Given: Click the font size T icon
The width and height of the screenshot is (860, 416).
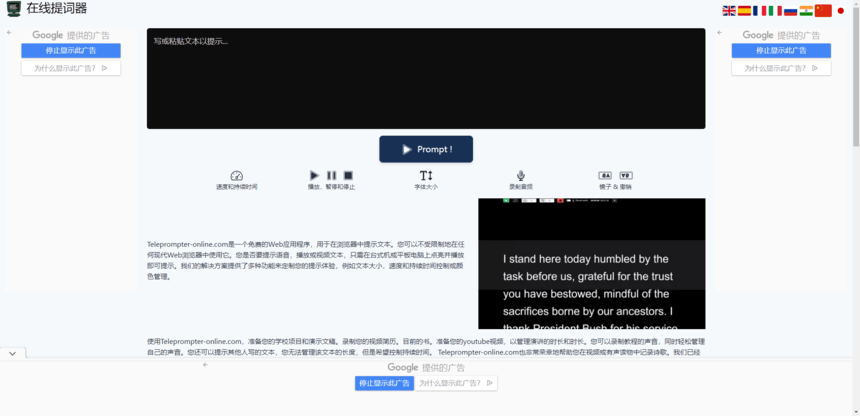Looking at the screenshot, I should point(426,176).
